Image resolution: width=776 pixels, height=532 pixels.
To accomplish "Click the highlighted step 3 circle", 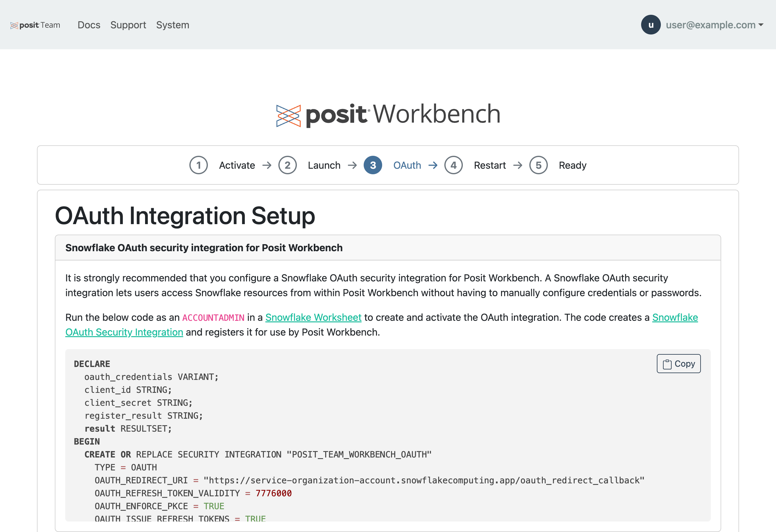I will click(x=373, y=165).
